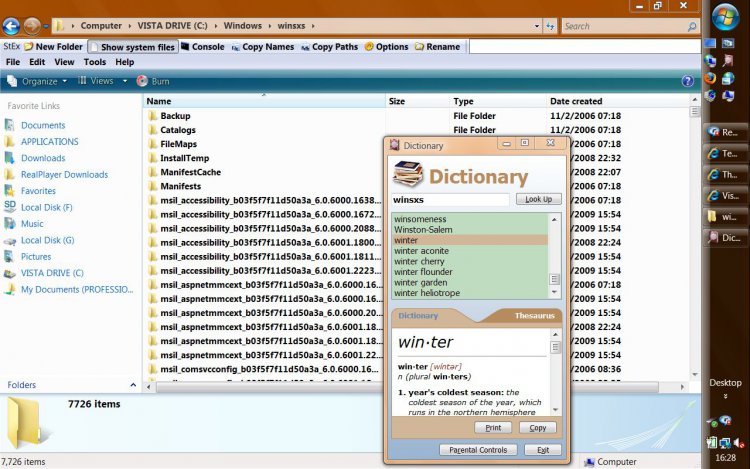Expand the Views dropdown arrow

pyautogui.click(x=125, y=81)
